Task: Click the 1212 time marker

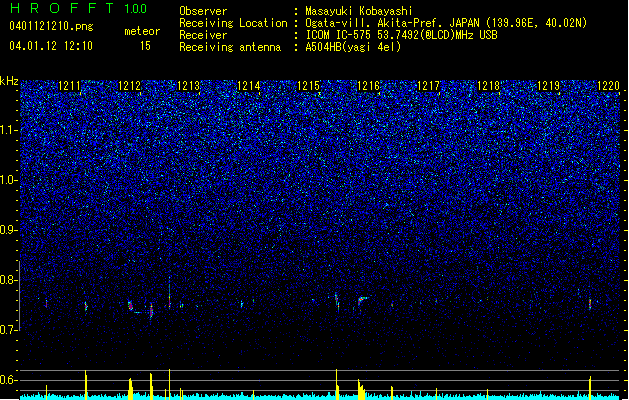Action: 130,85
